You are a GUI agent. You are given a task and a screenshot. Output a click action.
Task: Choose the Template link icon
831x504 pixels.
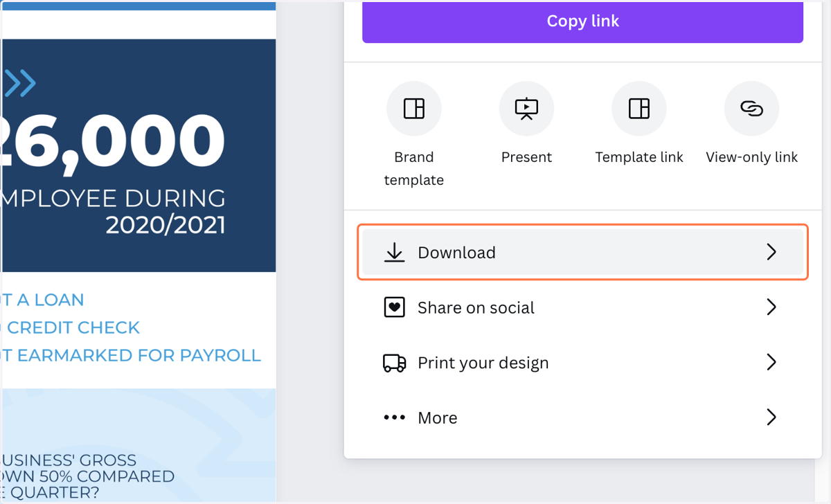click(639, 109)
